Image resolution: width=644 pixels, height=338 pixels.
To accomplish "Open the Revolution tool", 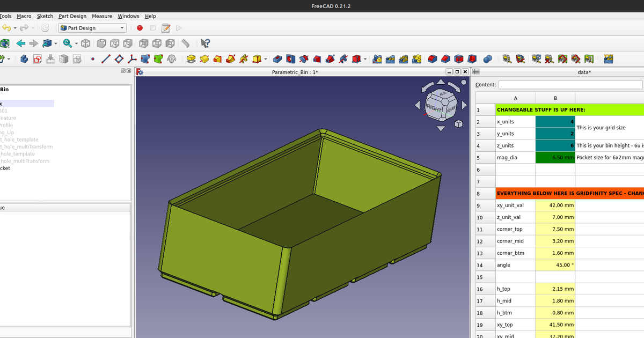I will click(204, 59).
